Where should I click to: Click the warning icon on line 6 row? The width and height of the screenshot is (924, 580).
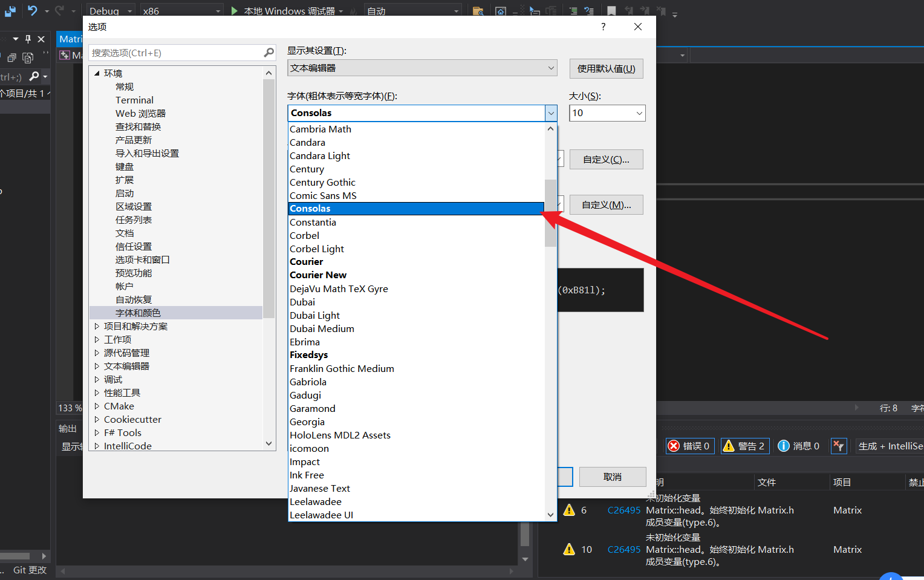coord(569,510)
